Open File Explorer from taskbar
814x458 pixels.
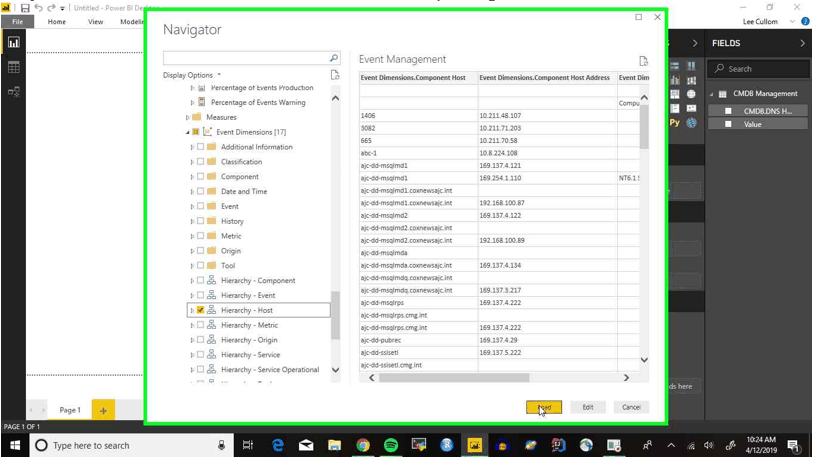pos(334,445)
